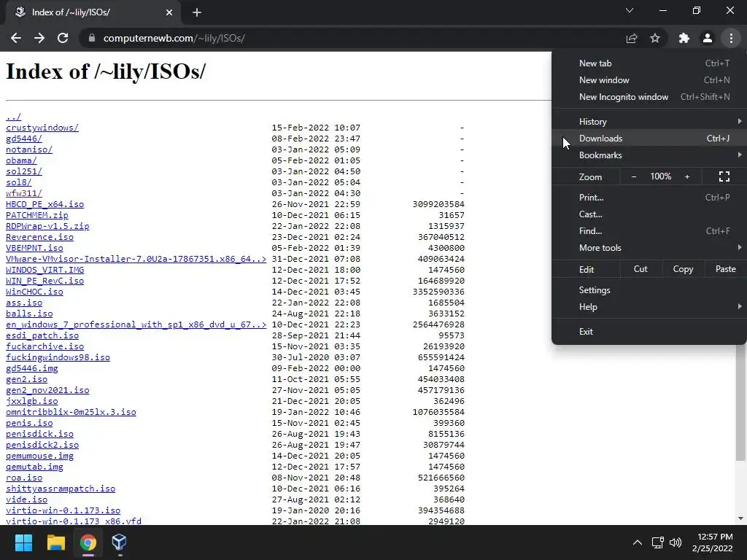Click the en_windows_7_professional link

pos(136,324)
